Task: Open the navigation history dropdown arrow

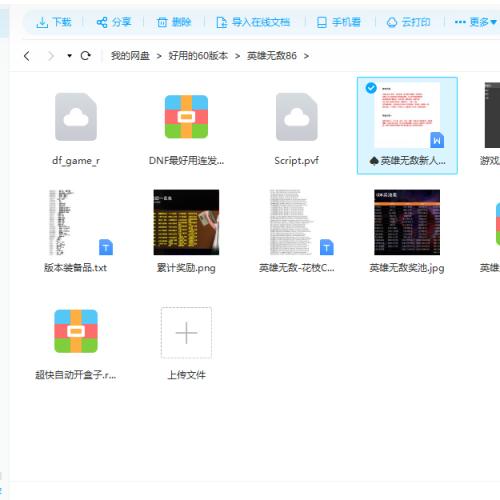Action: coord(69,56)
